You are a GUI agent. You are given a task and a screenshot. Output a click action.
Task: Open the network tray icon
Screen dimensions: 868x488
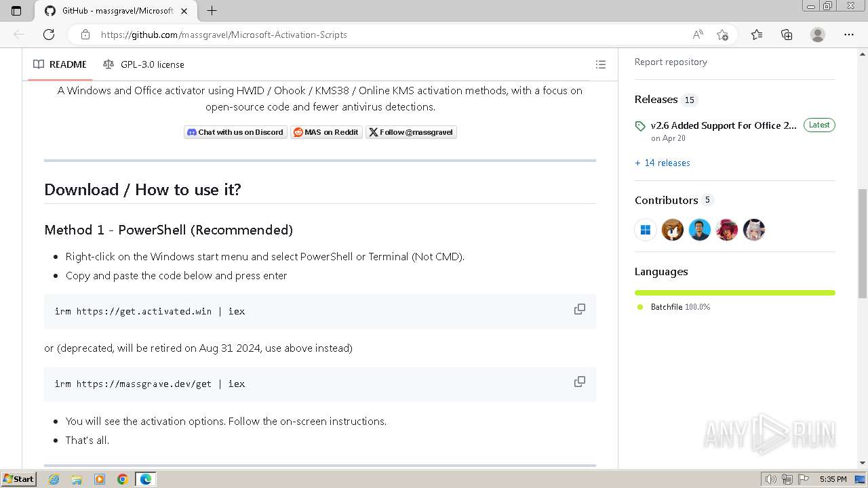[787, 479]
